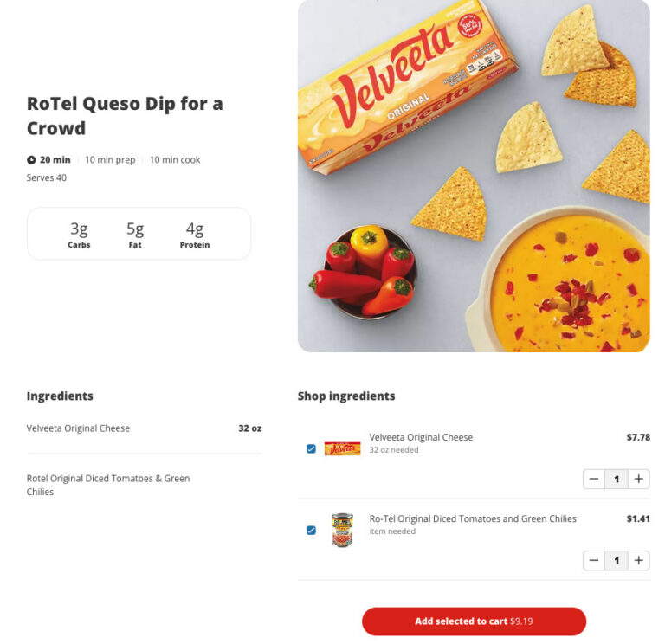Decrease Ro-Tel quantity with minus icon
The height and width of the screenshot is (644, 665).
[594, 561]
